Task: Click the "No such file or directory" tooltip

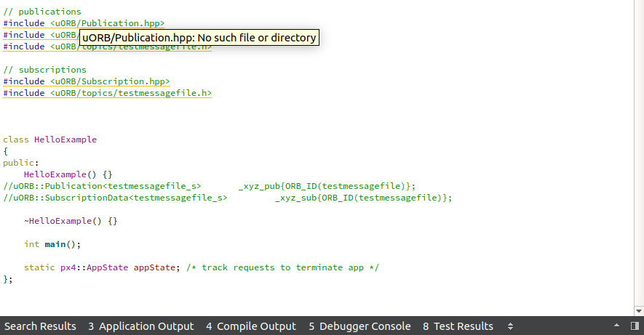Action: [x=199, y=37]
